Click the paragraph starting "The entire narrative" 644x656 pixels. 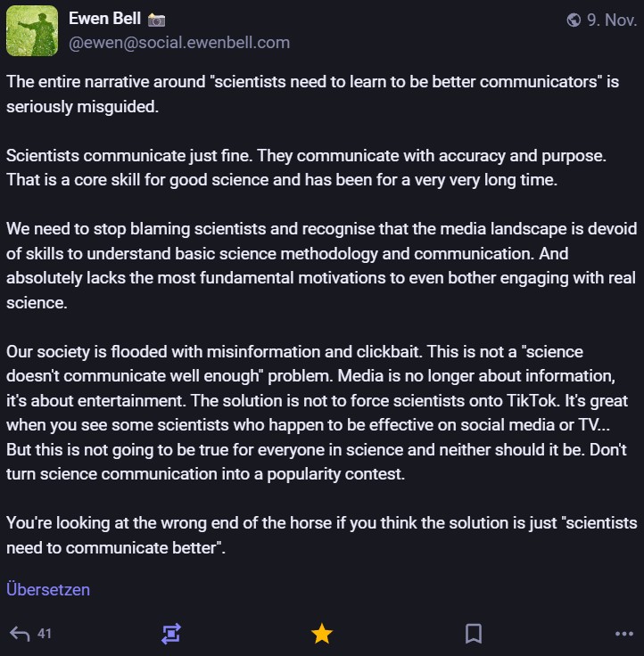tap(312, 93)
